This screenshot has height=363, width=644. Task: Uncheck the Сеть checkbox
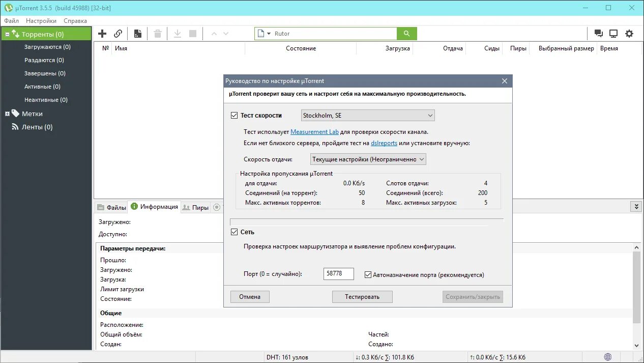(x=235, y=232)
